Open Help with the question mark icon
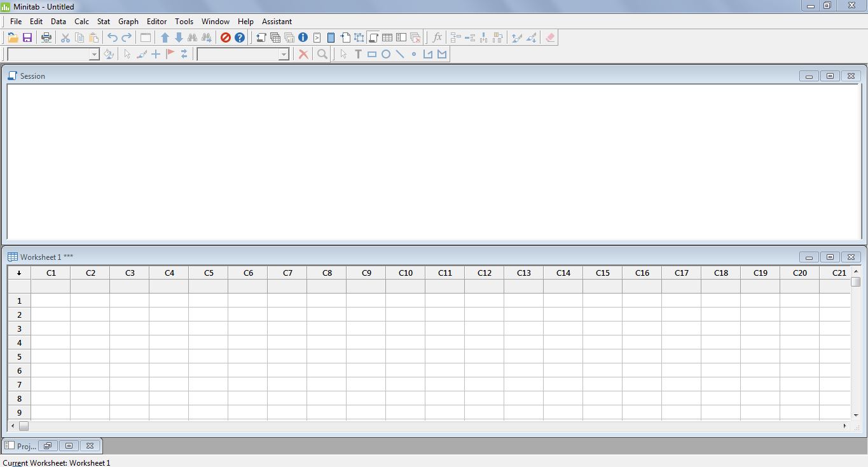The width and height of the screenshot is (868, 467). pyautogui.click(x=238, y=37)
